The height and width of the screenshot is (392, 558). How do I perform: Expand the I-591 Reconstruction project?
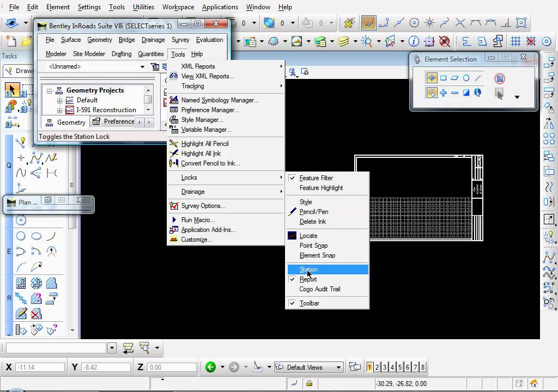[60, 111]
